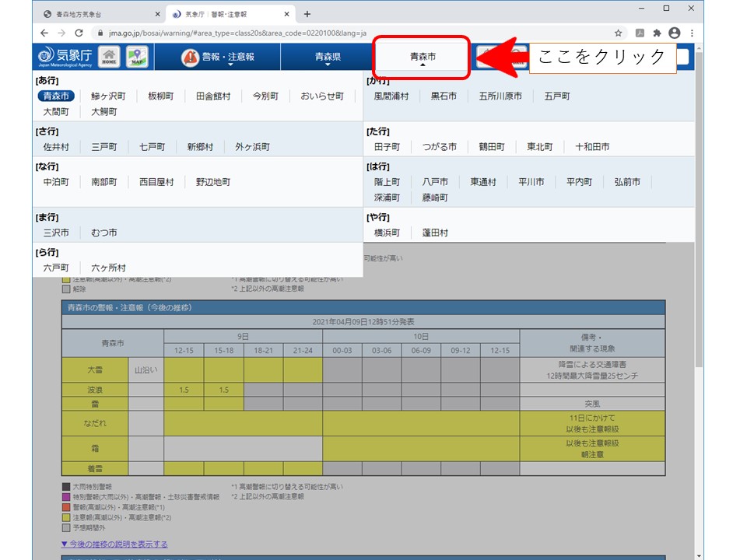Collapse the 青森市 city dropdown

coord(422,57)
